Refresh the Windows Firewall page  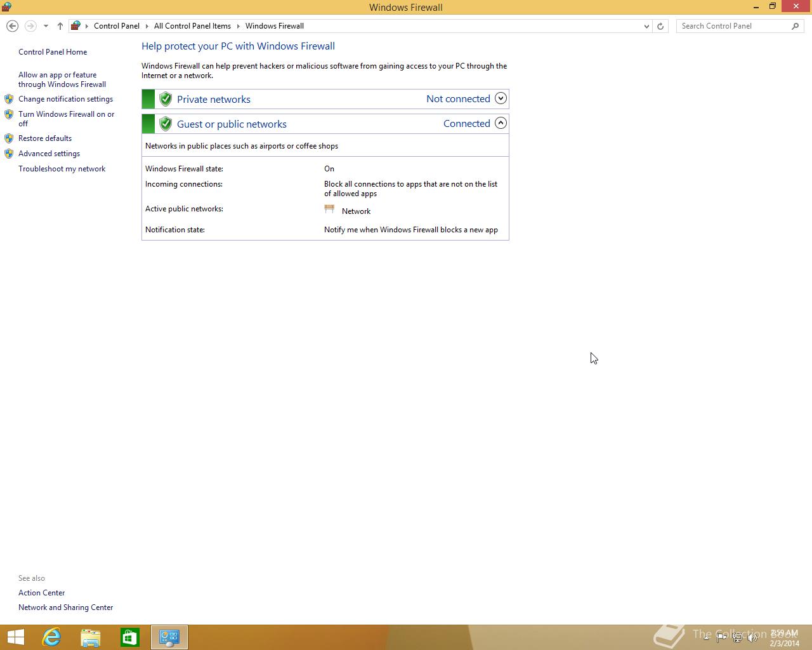coord(660,26)
